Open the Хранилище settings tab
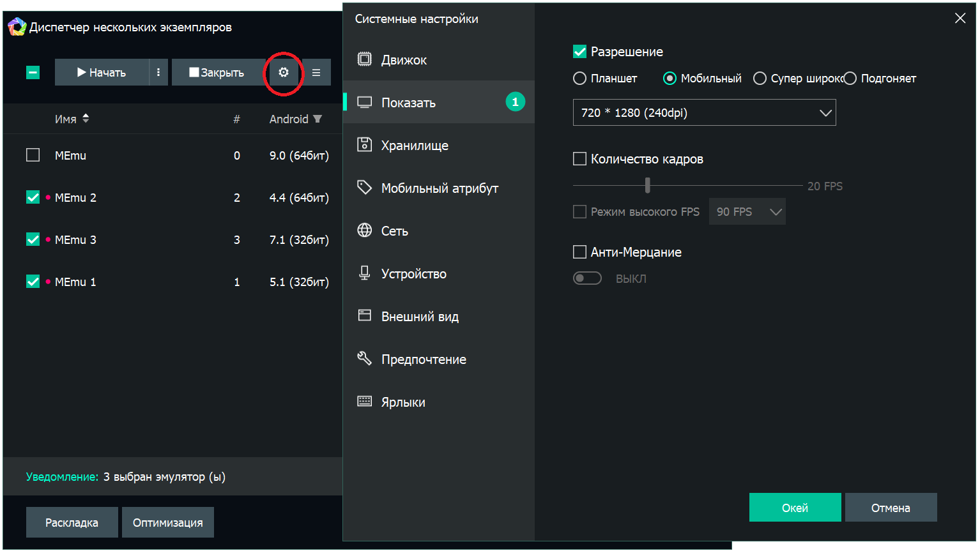The image size is (980, 551). [x=439, y=145]
